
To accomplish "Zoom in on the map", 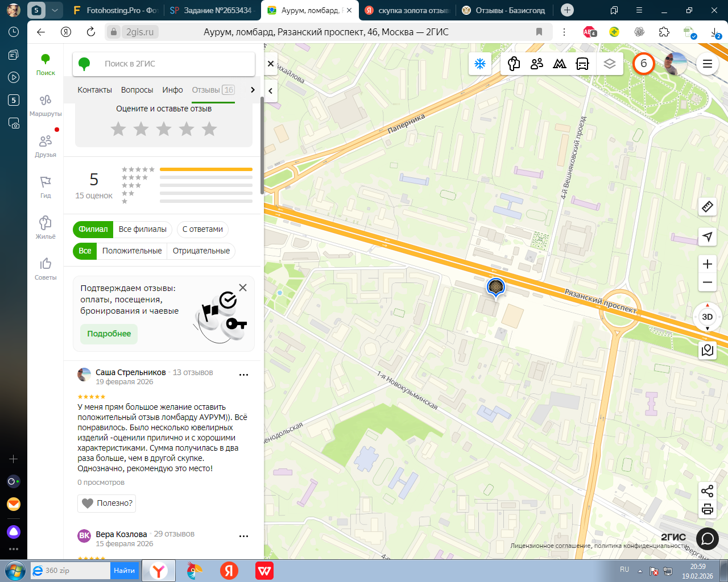I will [708, 264].
